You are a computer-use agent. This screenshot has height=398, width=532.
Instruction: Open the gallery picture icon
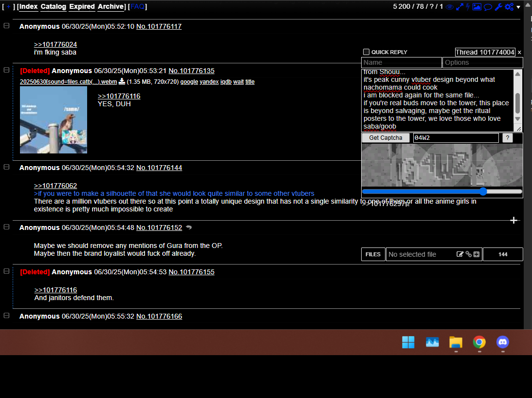477,7
